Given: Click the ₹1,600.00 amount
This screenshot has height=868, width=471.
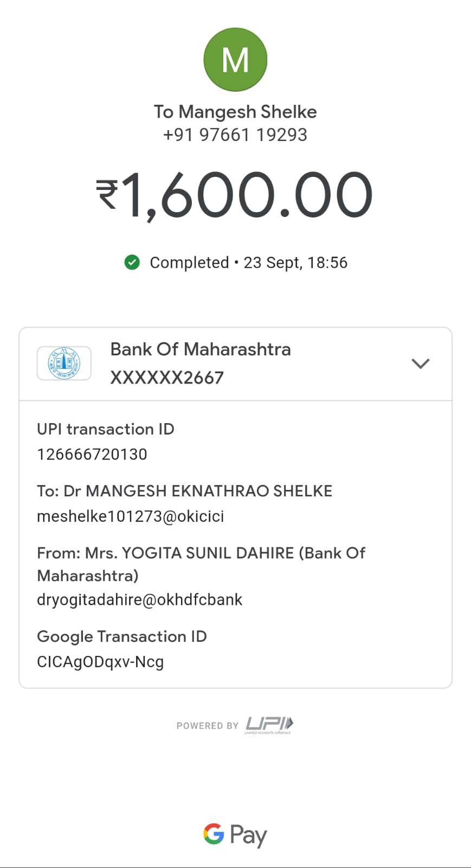Looking at the screenshot, I should 235,195.
